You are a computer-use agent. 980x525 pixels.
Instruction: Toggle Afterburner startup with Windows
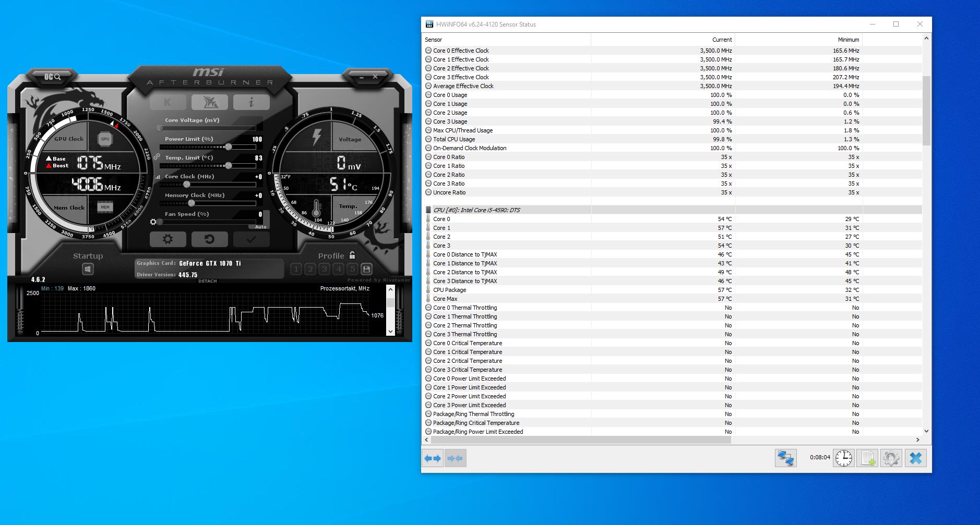tap(88, 269)
